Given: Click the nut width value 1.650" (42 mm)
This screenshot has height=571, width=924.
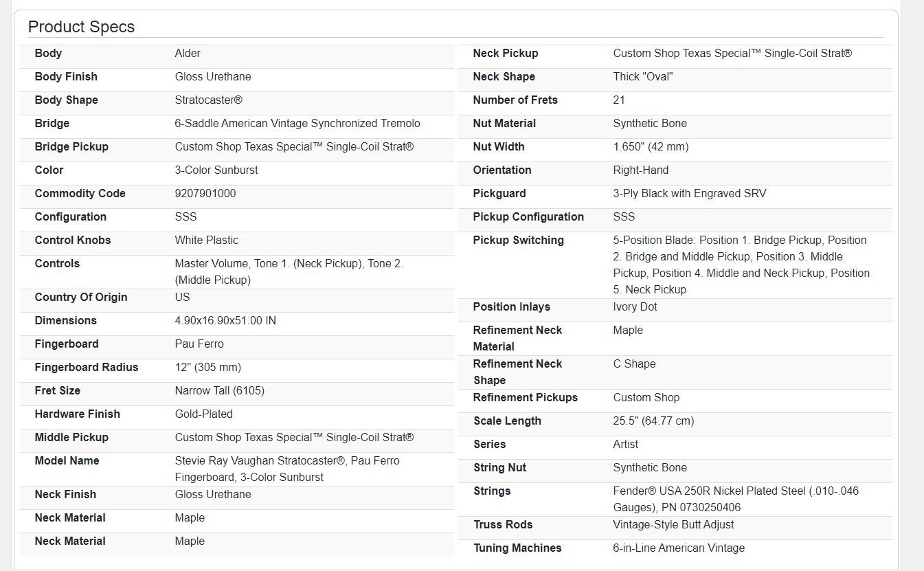Looking at the screenshot, I should (651, 147).
